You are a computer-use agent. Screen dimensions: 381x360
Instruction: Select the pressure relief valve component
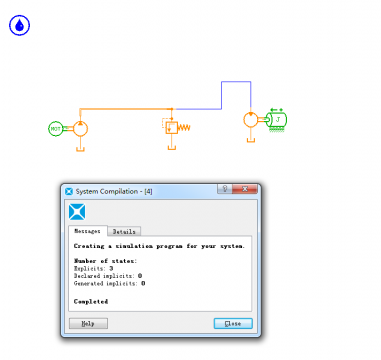point(172,128)
